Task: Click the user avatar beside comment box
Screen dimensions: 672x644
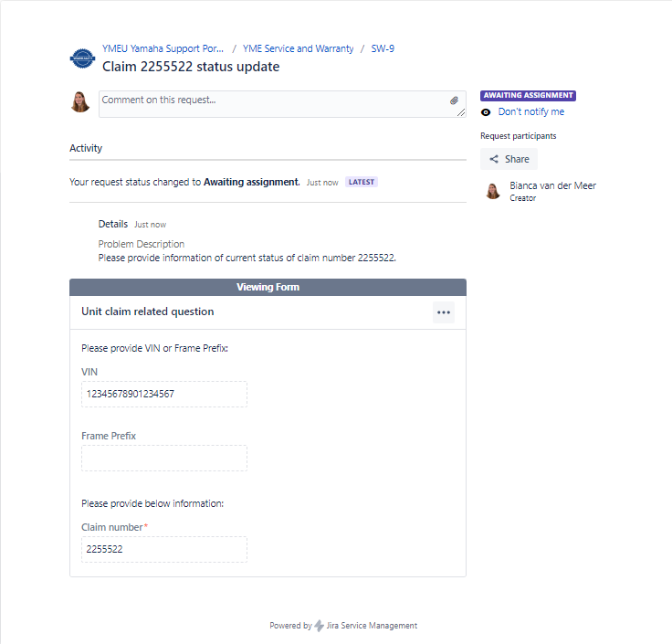Action: tap(80, 102)
